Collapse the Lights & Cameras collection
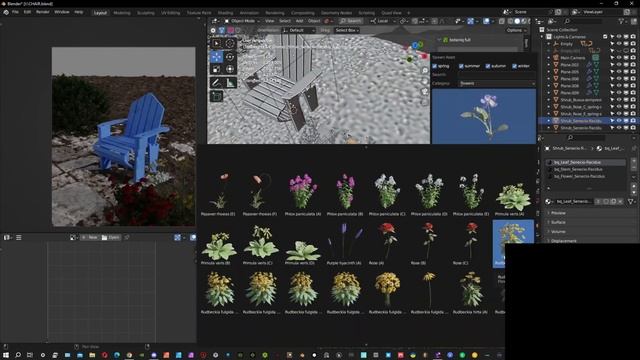Viewport: 640px width, 360px height. click(x=543, y=37)
